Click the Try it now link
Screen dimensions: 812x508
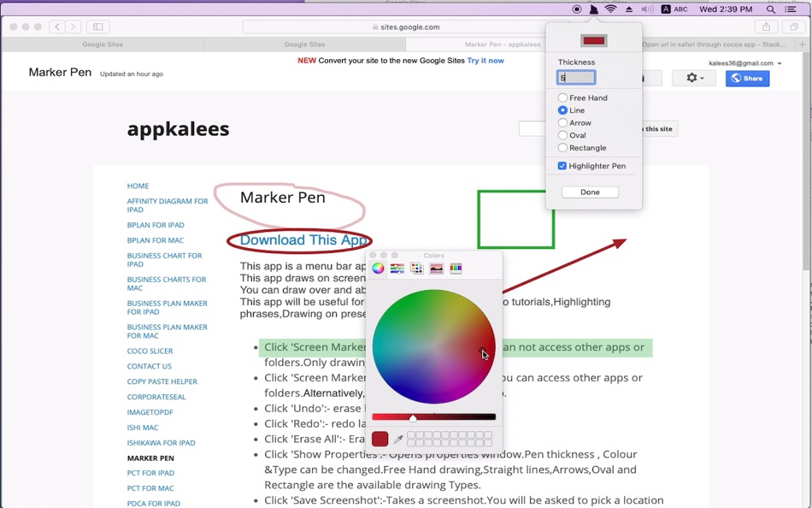(485, 61)
